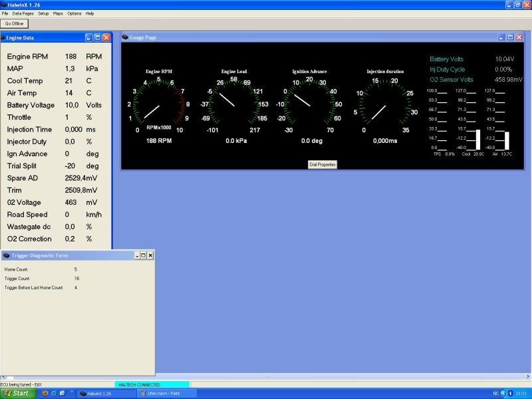Viewport: 532px width, 399px height.
Task: Click the Bluetooth tray icon
Action: click(x=510, y=394)
